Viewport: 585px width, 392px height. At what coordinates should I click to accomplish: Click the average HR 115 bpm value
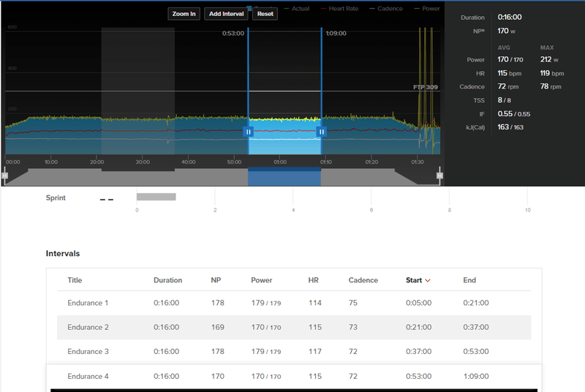click(509, 73)
